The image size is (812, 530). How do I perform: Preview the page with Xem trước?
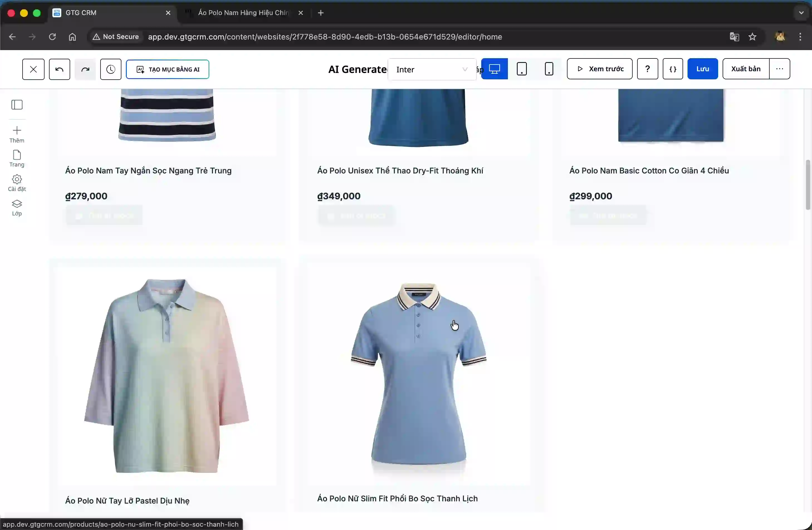[x=600, y=68]
